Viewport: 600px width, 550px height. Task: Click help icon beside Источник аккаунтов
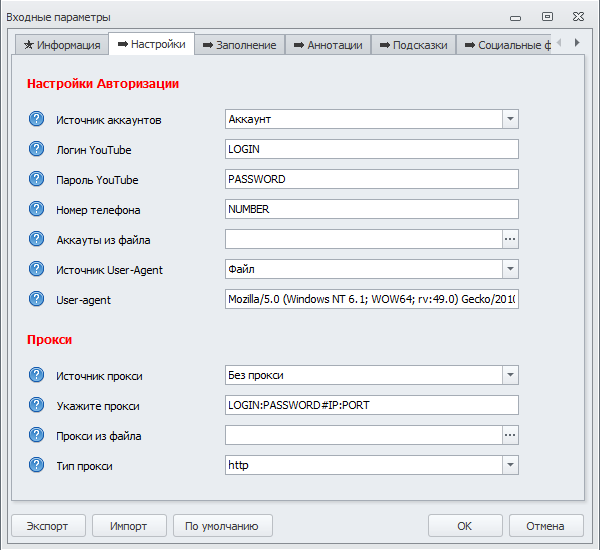click(36, 119)
